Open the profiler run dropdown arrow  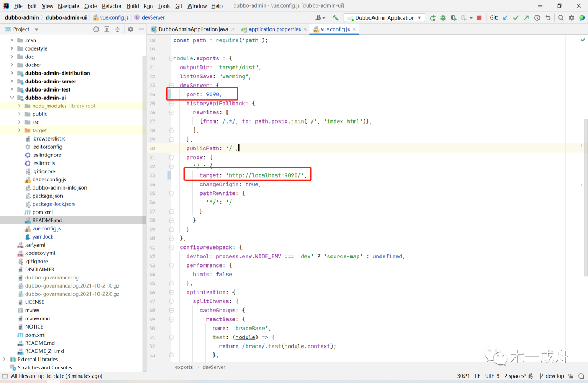471,17
